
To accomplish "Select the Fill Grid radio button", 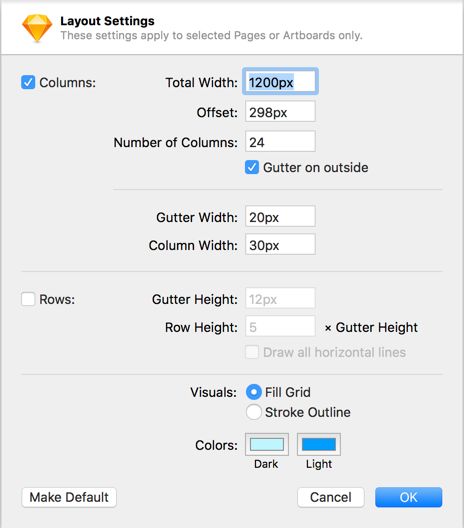I will click(254, 392).
